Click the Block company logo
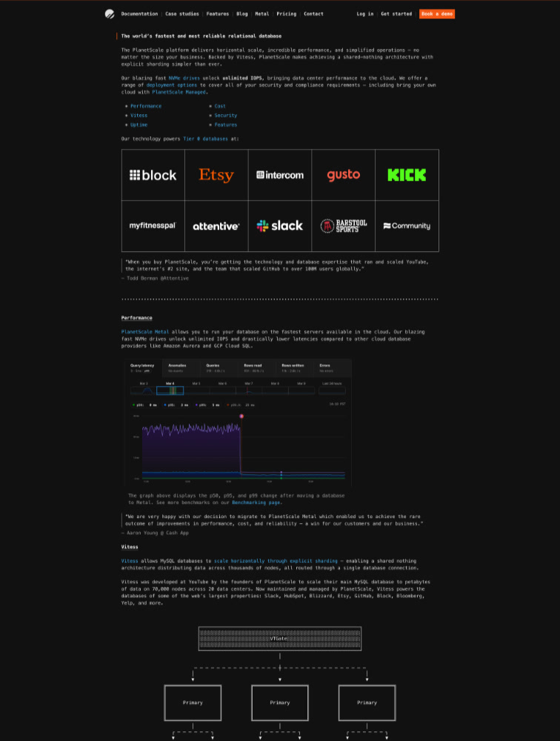This screenshot has height=741, width=560. (x=153, y=175)
